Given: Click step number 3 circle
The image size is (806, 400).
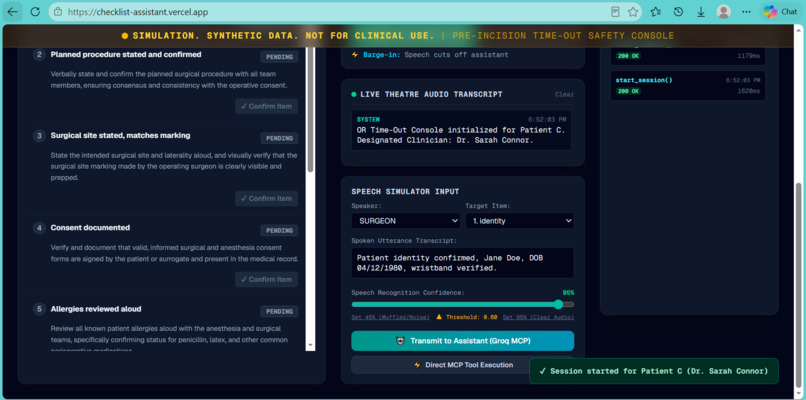Looking at the screenshot, I should (40, 136).
